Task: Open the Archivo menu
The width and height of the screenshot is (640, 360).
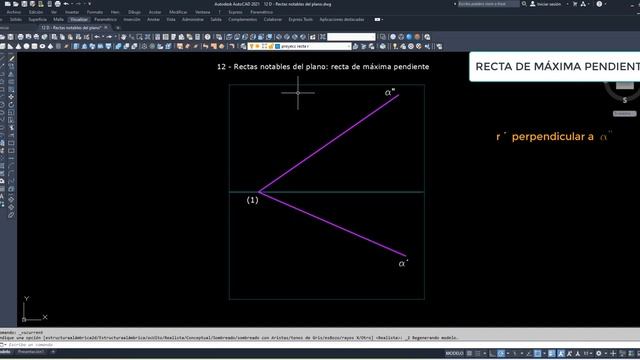Action: 14,12
